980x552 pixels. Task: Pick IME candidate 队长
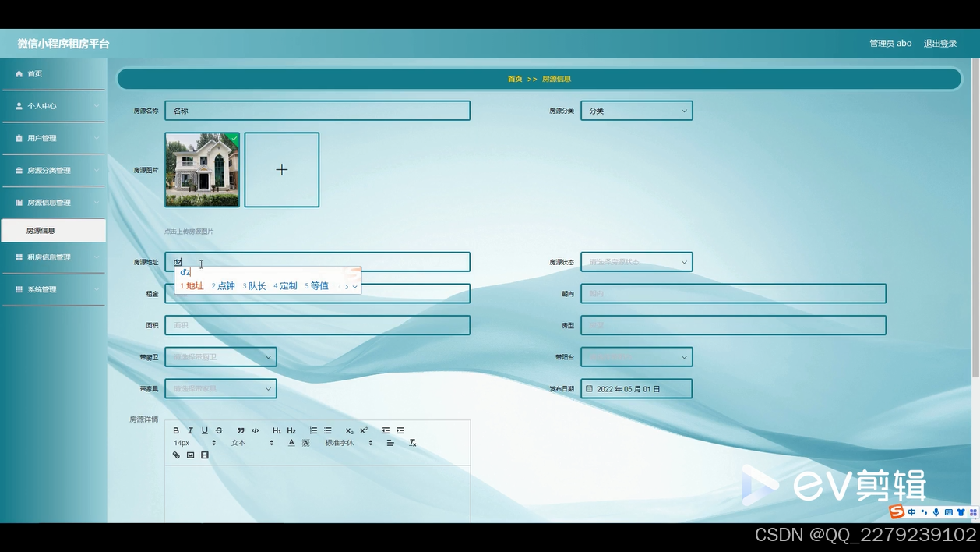point(254,286)
